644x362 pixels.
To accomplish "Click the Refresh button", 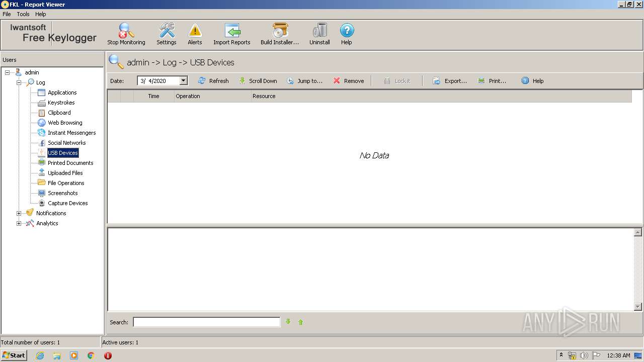I will pyautogui.click(x=213, y=80).
